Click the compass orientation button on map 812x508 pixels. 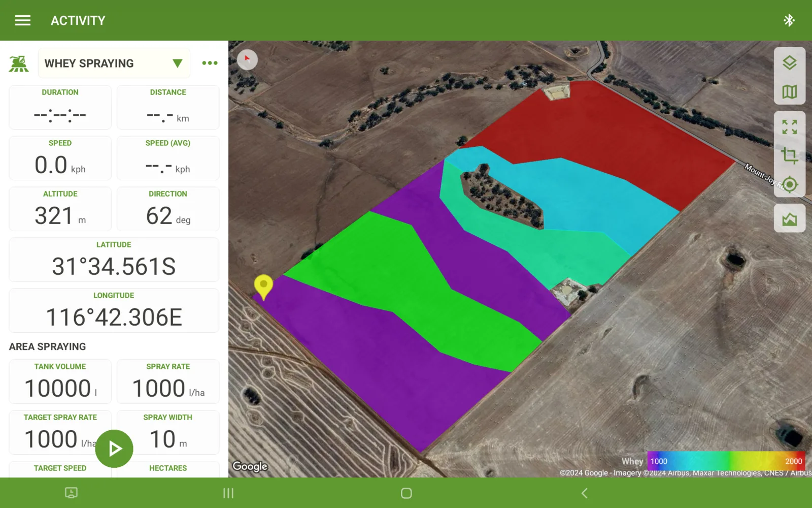click(247, 59)
